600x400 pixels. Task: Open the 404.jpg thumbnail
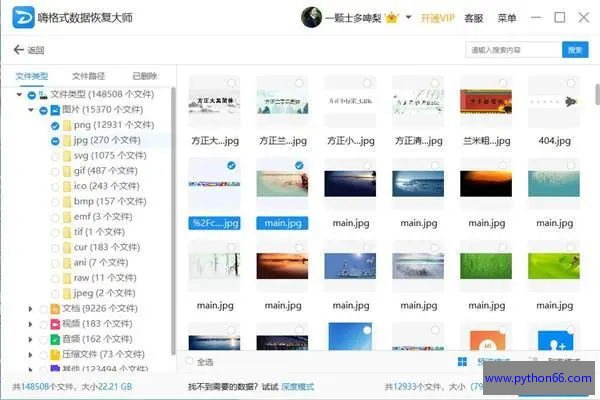click(x=554, y=101)
